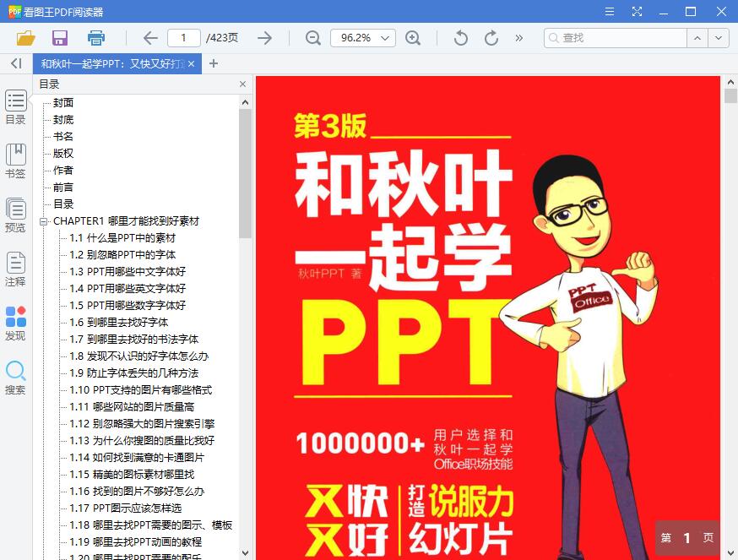Print the document with printer icon
The height and width of the screenshot is (560, 738).
click(96, 38)
